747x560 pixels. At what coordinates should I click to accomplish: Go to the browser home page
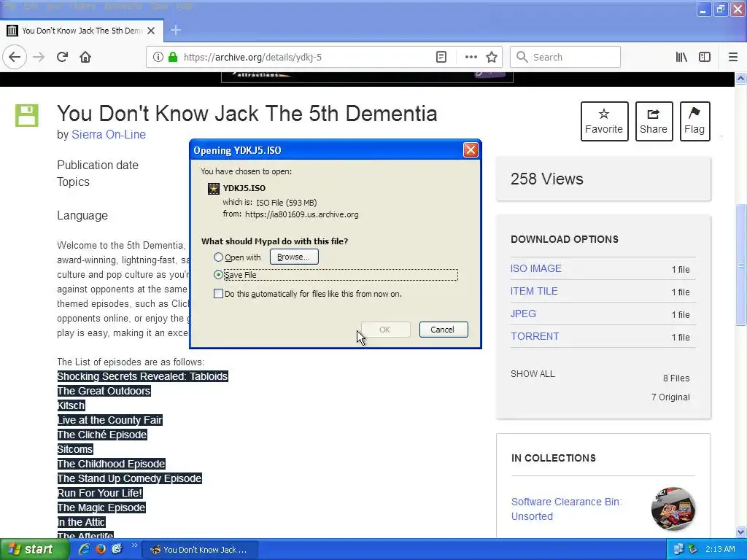(x=85, y=57)
